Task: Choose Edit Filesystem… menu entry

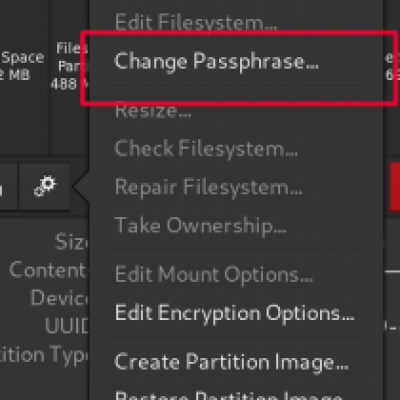Action: (196, 22)
